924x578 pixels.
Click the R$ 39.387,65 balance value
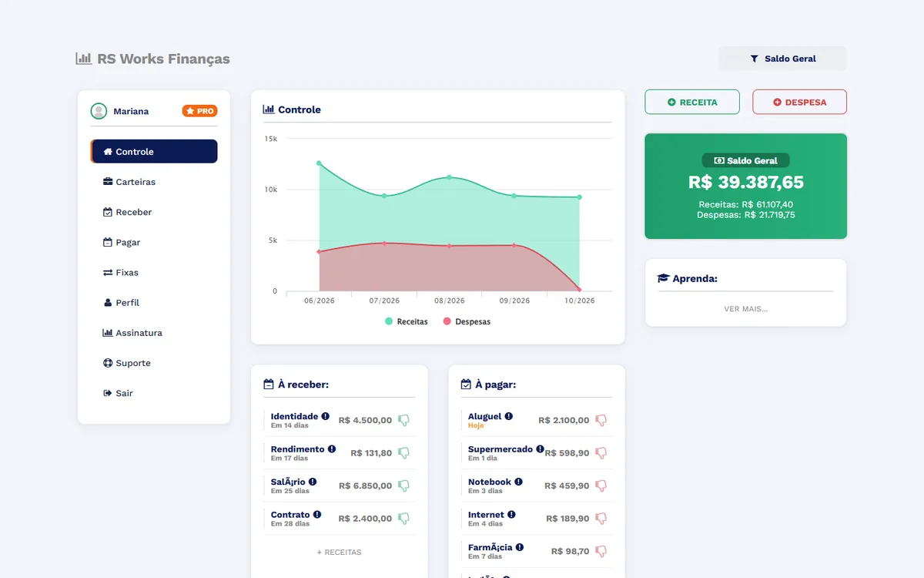(x=745, y=182)
